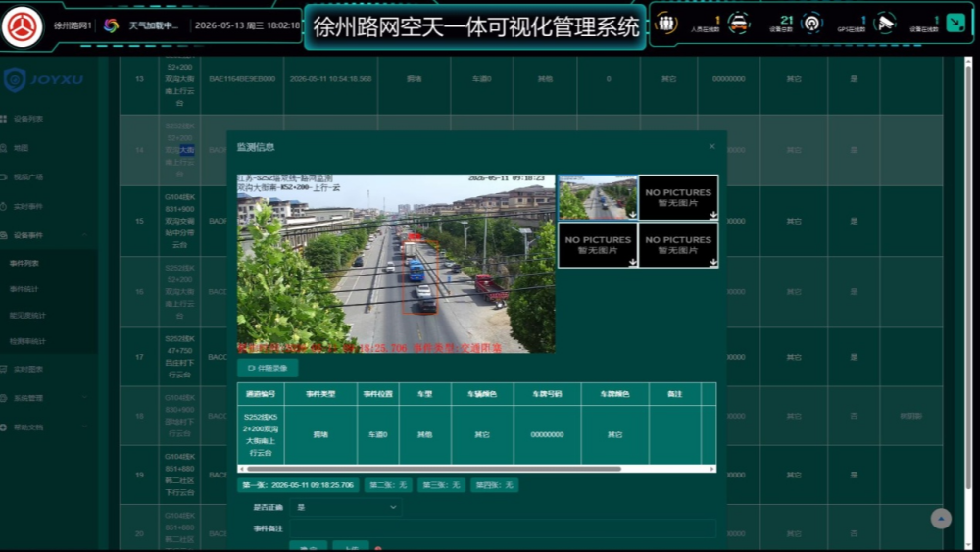Click the 第二张: 无 tag
Image resolution: width=980 pixels, height=552 pixels.
point(388,485)
